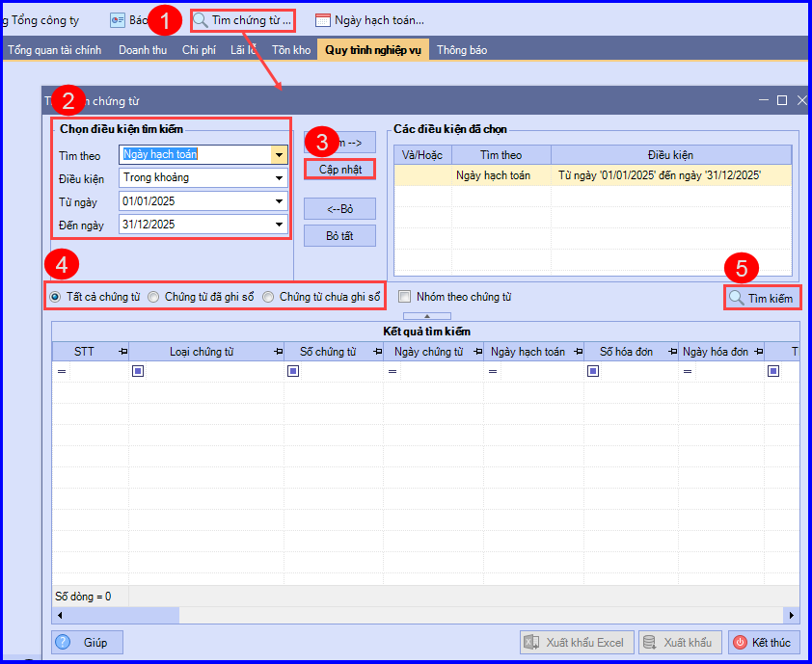Click the Số chứng từ filter input cell

[x=341, y=372]
